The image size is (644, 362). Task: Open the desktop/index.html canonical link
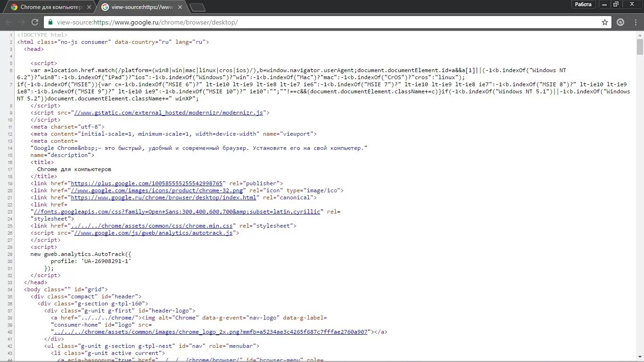(163, 197)
